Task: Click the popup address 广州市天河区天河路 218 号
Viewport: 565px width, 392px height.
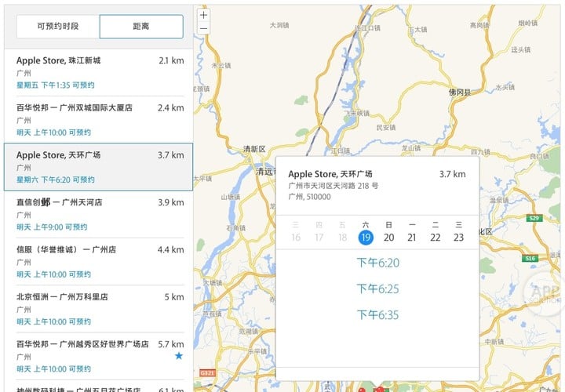Action: [334, 186]
